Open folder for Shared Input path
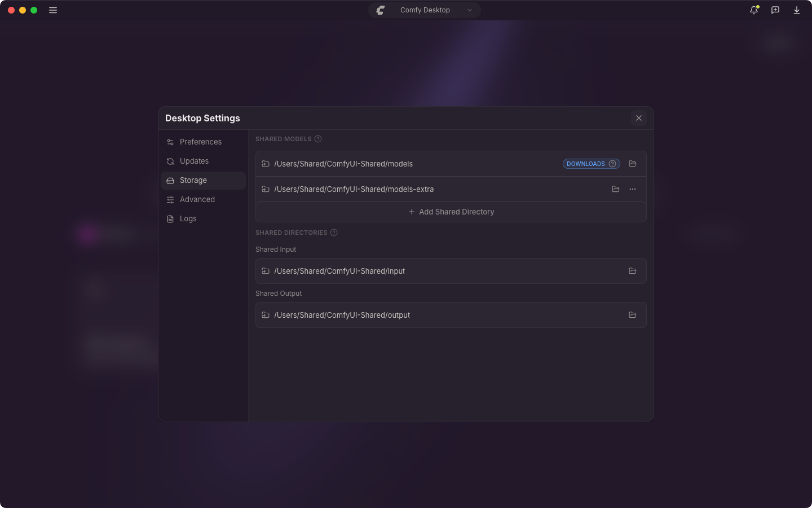 pos(633,271)
